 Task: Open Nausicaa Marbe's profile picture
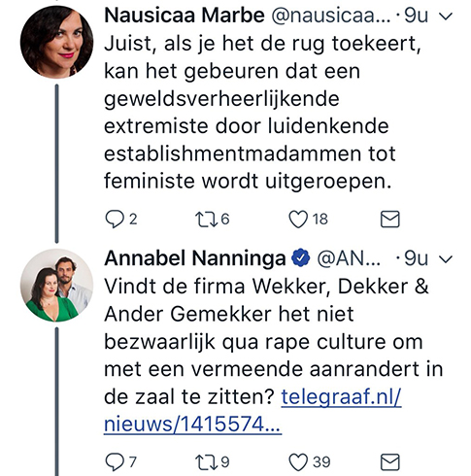point(56,42)
